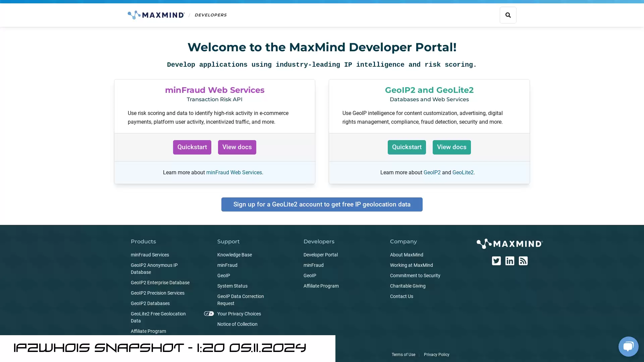Open GeoIP2 Anonymous IP Database link
The height and width of the screenshot is (362, 644).
pos(154,268)
